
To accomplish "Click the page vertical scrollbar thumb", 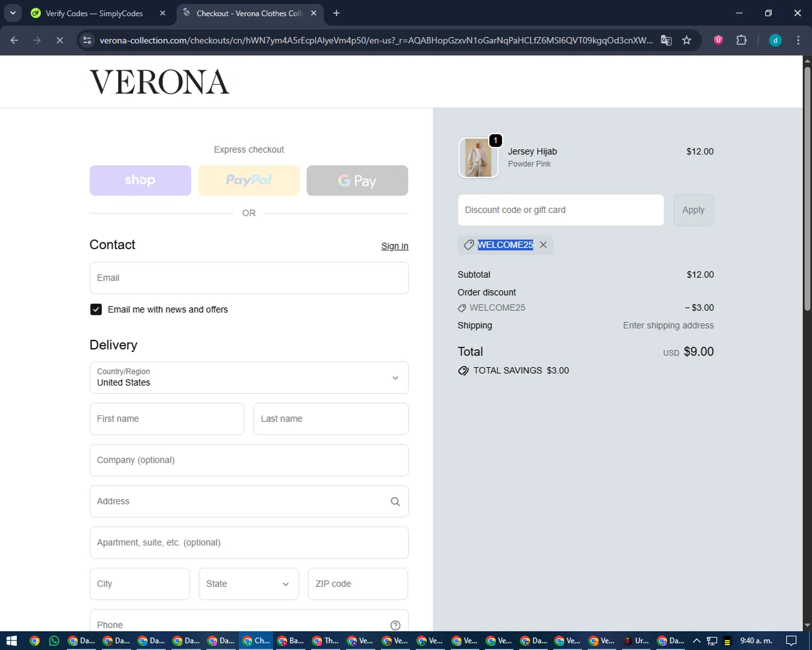I will pyautogui.click(x=807, y=188).
